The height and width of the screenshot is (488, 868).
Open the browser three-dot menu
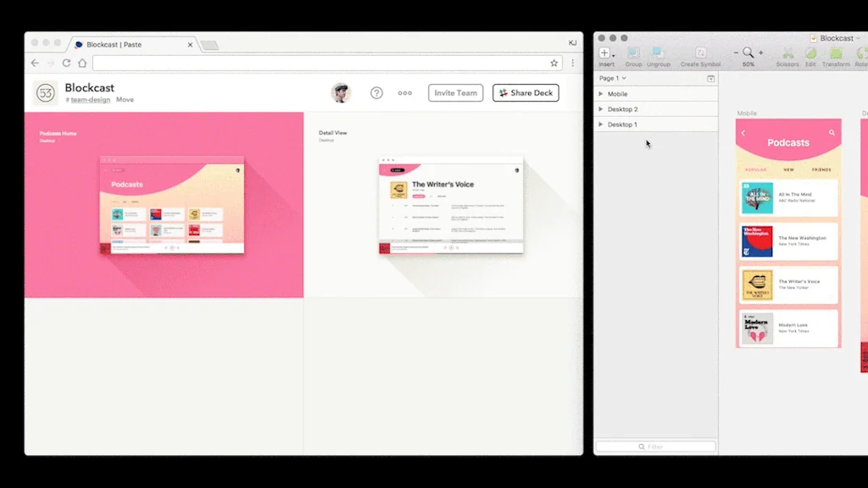click(x=573, y=63)
